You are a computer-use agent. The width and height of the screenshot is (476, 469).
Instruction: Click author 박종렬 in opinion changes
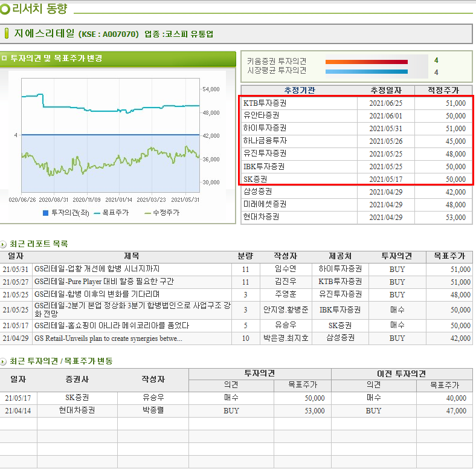pos(153,410)
